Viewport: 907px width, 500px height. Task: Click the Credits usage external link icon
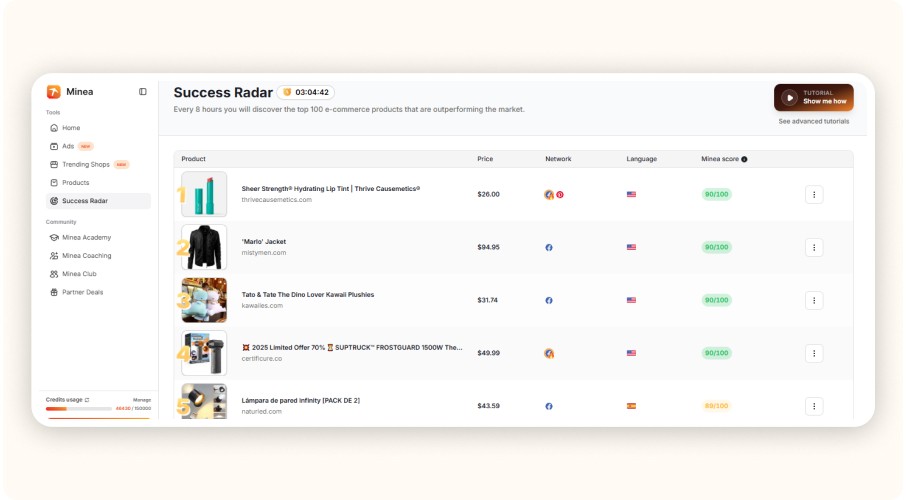87,400
